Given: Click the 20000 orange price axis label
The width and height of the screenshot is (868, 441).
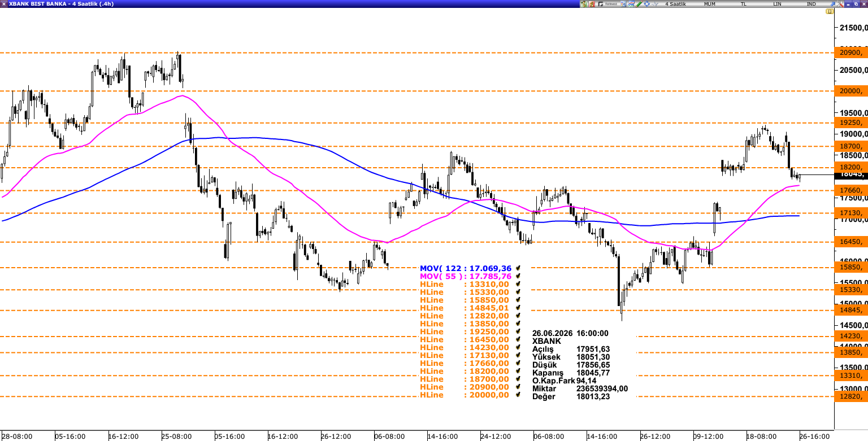Looking at the screenshot, I should [851, 91].
